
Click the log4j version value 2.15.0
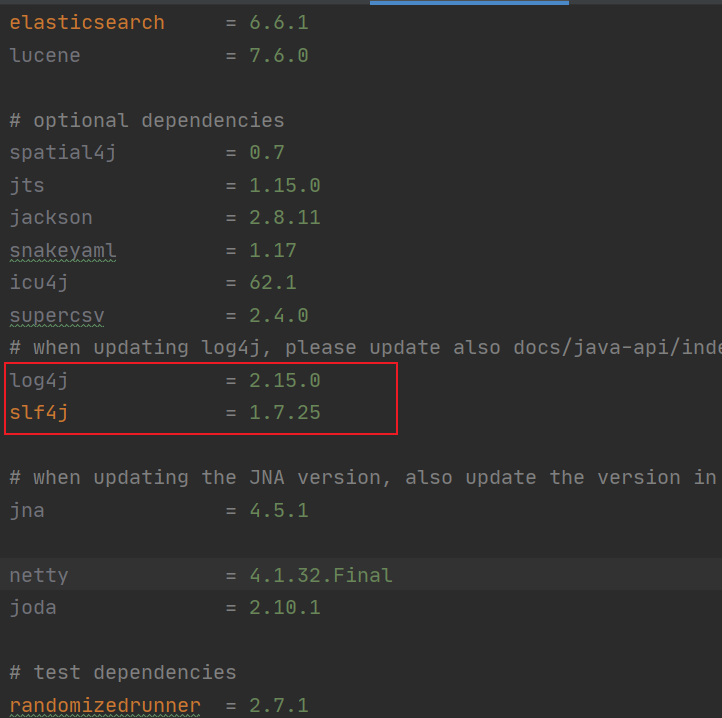click(285, 380)
